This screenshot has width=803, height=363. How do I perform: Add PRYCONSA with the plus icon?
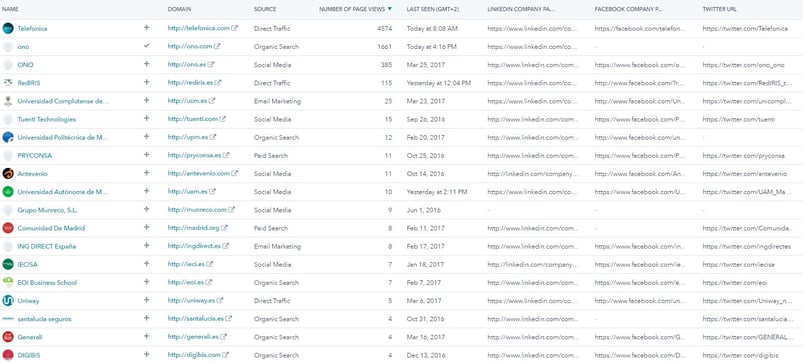coord(146,155)
